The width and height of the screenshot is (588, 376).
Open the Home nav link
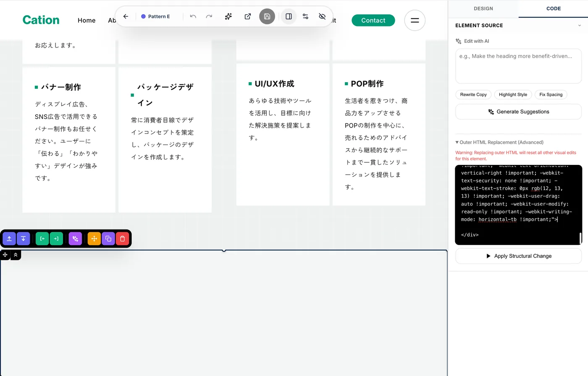[87, 20]
